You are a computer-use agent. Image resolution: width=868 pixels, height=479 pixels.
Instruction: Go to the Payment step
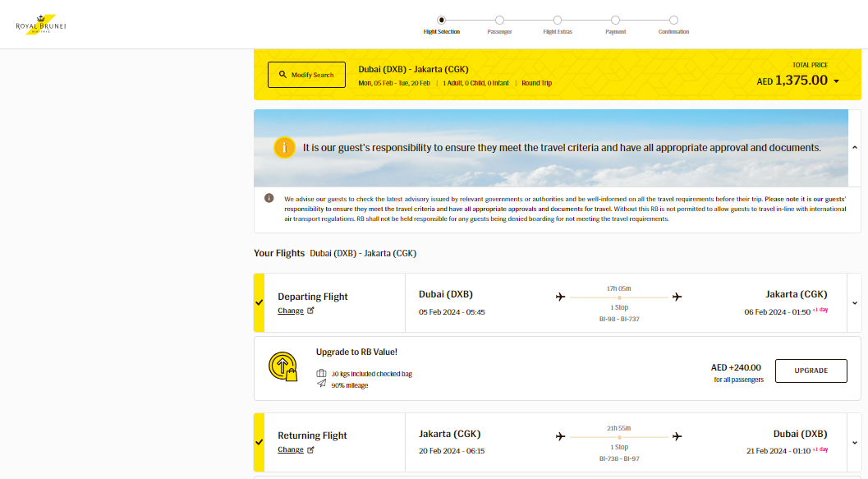(616, 20)
